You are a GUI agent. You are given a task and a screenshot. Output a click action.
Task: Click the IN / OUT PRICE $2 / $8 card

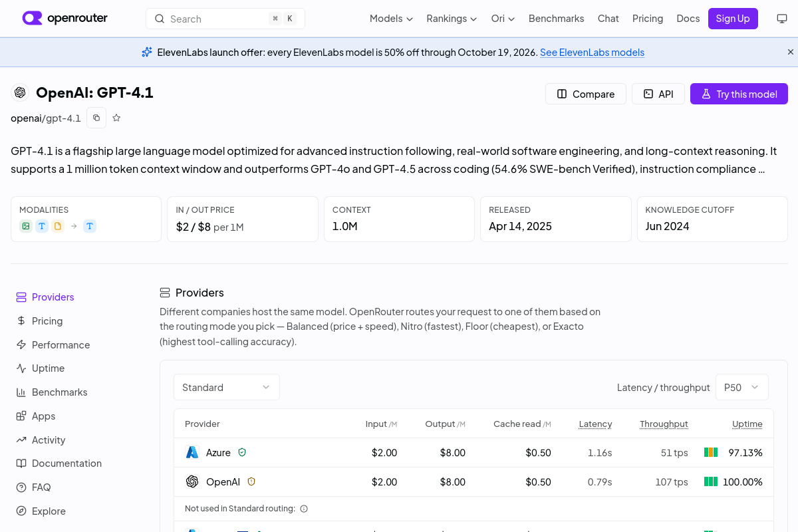(x=242, y=219)
